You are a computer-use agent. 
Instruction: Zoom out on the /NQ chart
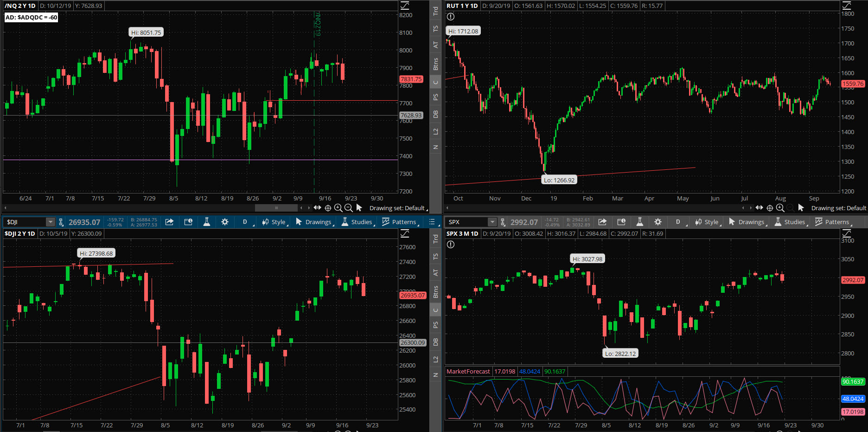pos(349,208)
